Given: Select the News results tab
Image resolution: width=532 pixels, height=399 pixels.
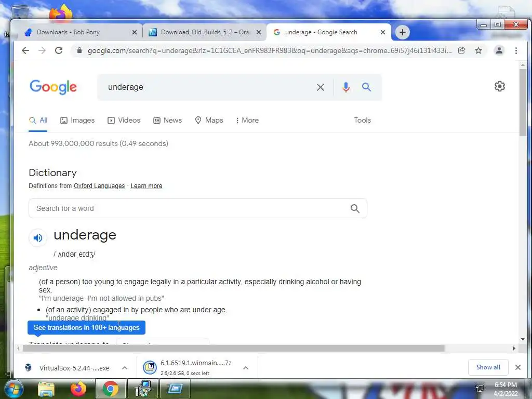Looking at the screenshot, I should (168, 121).
